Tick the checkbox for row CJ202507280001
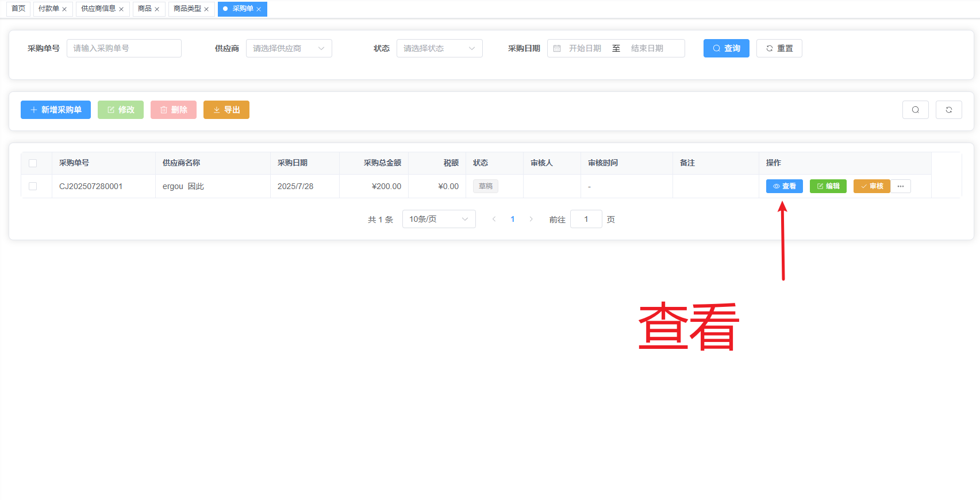Screen dimensions: 980x500 [x=33, y=186]
